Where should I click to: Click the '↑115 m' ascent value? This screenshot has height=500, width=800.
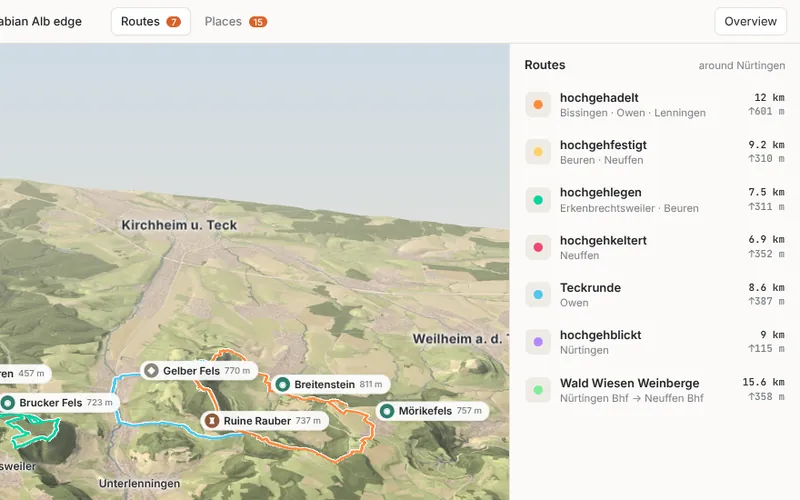766,348
